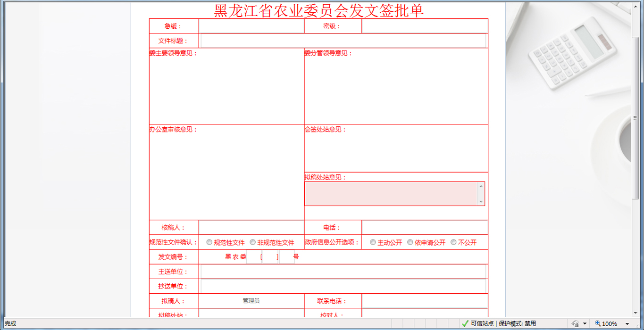This screenshot has height=330, width=644.
Task: Click the 拟稿处站意见 pink textarea
Action: [x=392, y=193]
